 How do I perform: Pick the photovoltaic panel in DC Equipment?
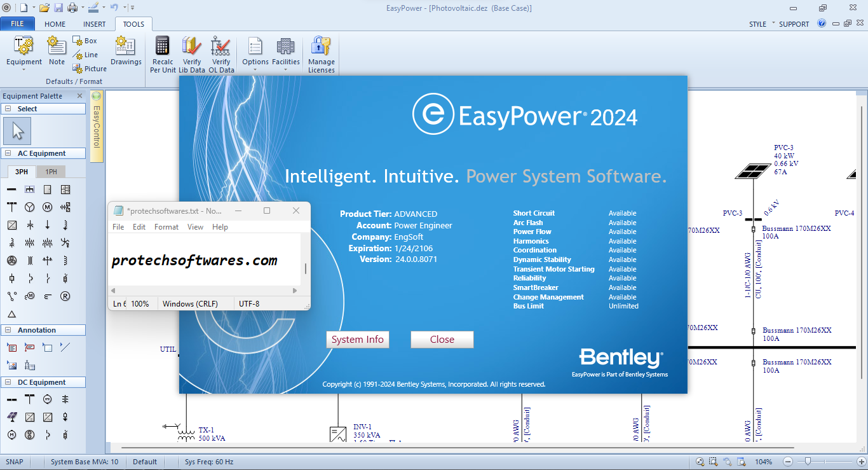(11, 417)
